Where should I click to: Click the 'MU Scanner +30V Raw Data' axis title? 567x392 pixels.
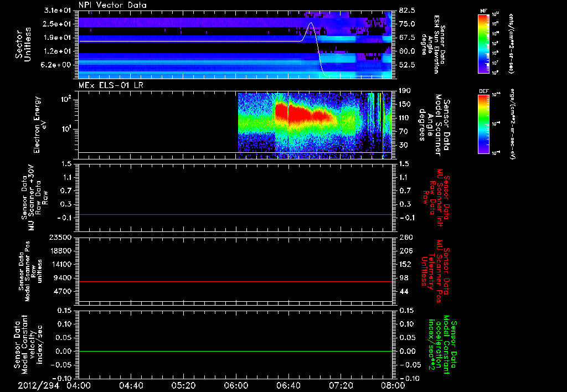point(35,198)
